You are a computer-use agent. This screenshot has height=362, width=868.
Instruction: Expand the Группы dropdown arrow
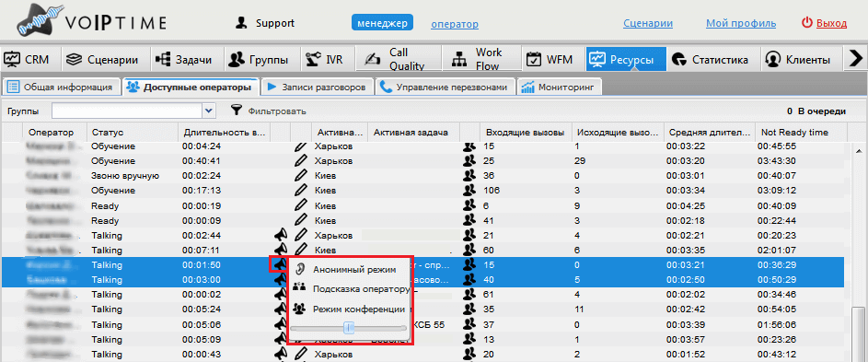click(x=208, y=111)
